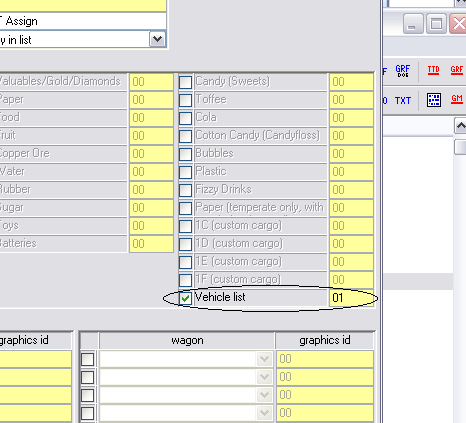
Task: Click the blue TXT toolbar icon
Action: tap(403, 101)
